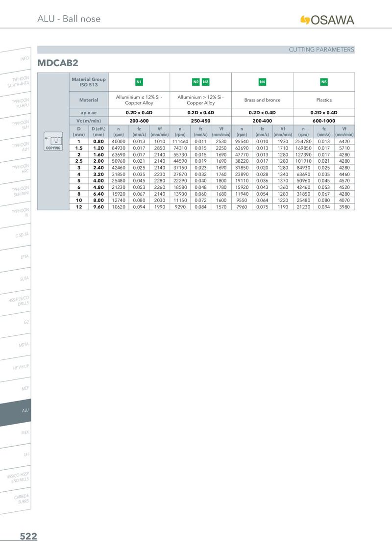Go to the SUTA side tab
Image resolution: width=392 pixels, height=555 pixels.
pos(24,279)
